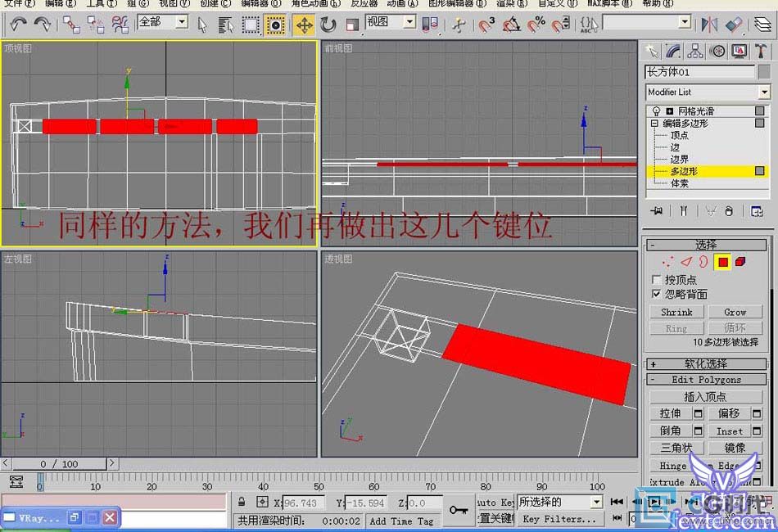This screenshot has height=532, width=778.
Task: Open 倒角 bevel settings box
Action: 698,431
